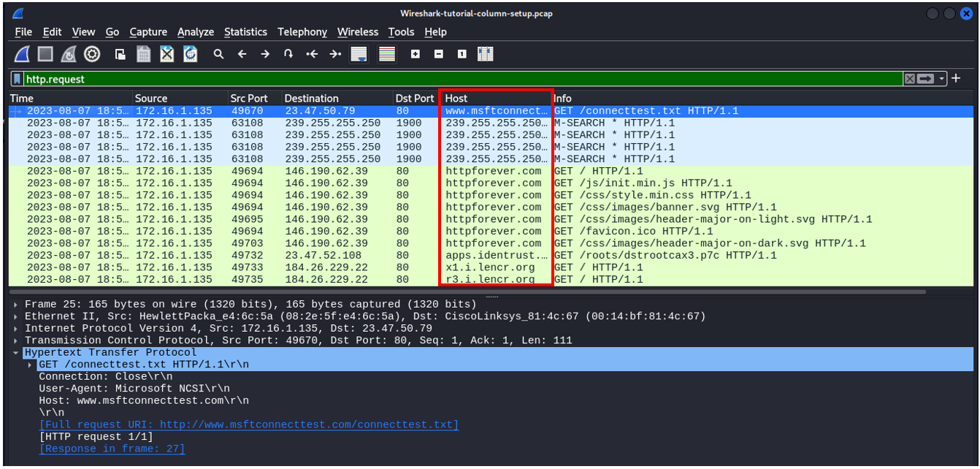Jump to the last packet
Viewport: 980px width, 469px height.
pyautogui.click(x=335, y=54)
